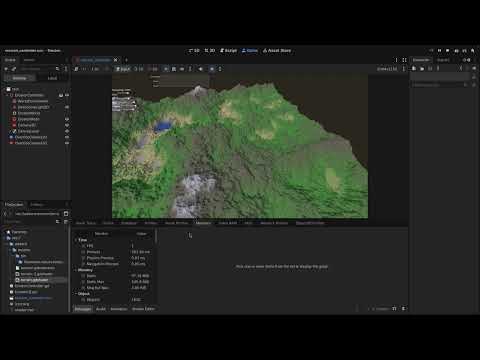Open the FileSystem dock tab
Image resolution: width=480 pixels, height=360 pixels.
tap(14, 204)
